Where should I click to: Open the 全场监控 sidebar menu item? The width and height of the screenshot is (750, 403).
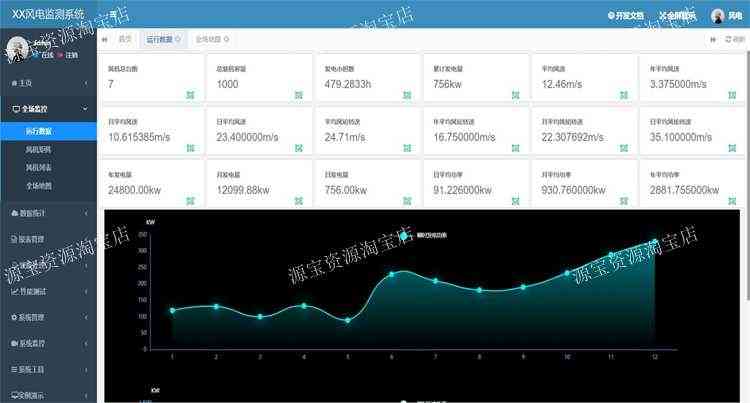tap(48, 109)
